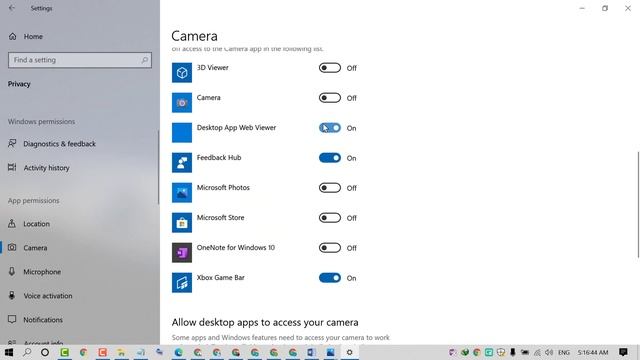The height and width of the screenshot is (360, 640).
Task: Go back with the Settings back arrow
Action: coord(12,8)
